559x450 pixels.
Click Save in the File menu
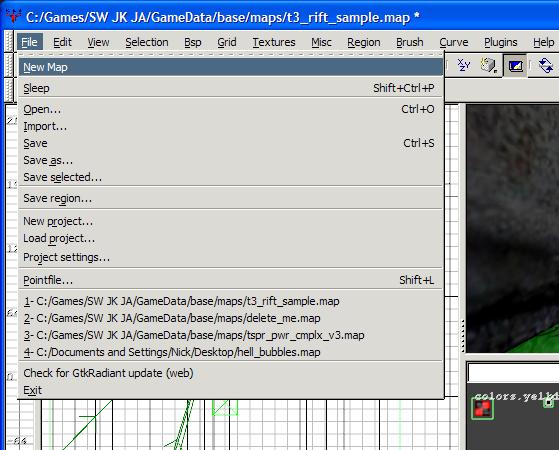[x=231, y=143]
